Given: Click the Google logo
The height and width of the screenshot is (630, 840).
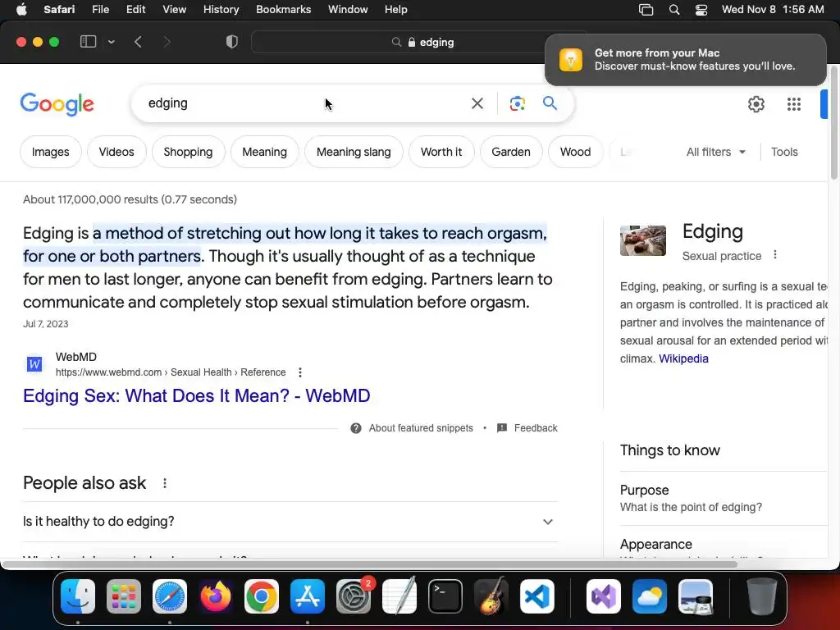Looking at the screenshot, I should click(57, 104).
